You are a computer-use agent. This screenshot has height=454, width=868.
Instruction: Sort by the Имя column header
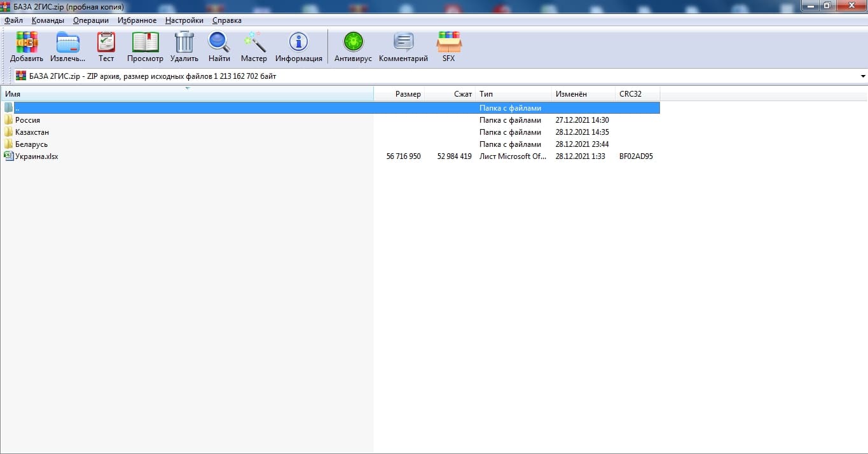pyautogui.click(x=187, y=94)
